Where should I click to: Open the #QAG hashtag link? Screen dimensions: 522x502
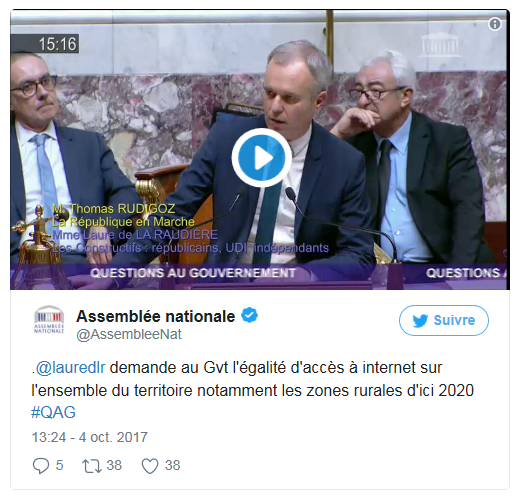53,412
